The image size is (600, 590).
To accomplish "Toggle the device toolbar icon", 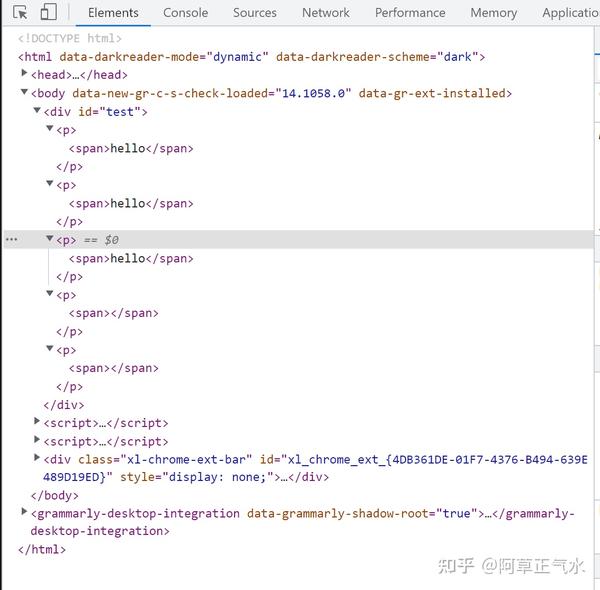I will 49,12.
